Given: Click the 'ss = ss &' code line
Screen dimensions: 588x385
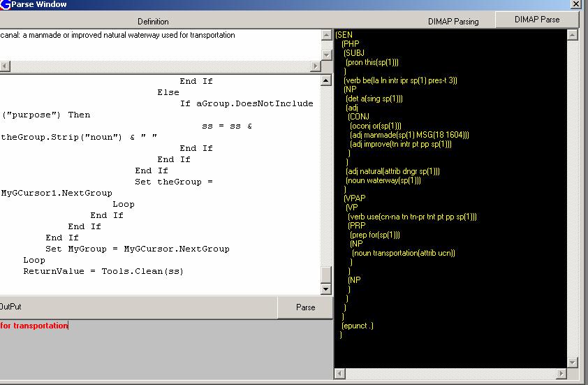Looking at the screenshot, I should [x=227, y=126].
